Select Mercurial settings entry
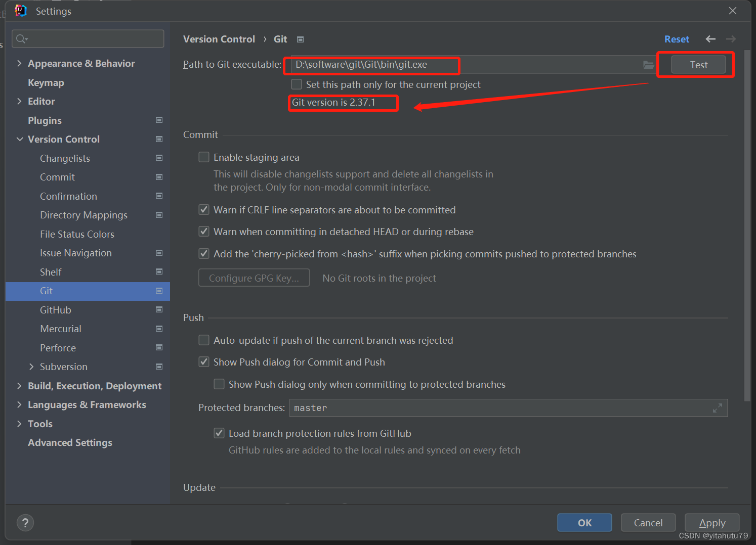Viewport: 756px width, 545px height. pos(61,329)
